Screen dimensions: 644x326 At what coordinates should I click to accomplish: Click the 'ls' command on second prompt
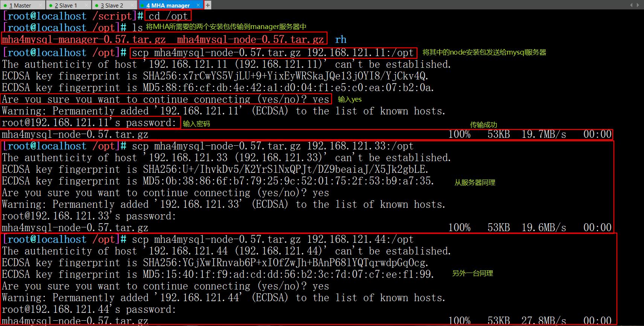(x=137, y=27)
